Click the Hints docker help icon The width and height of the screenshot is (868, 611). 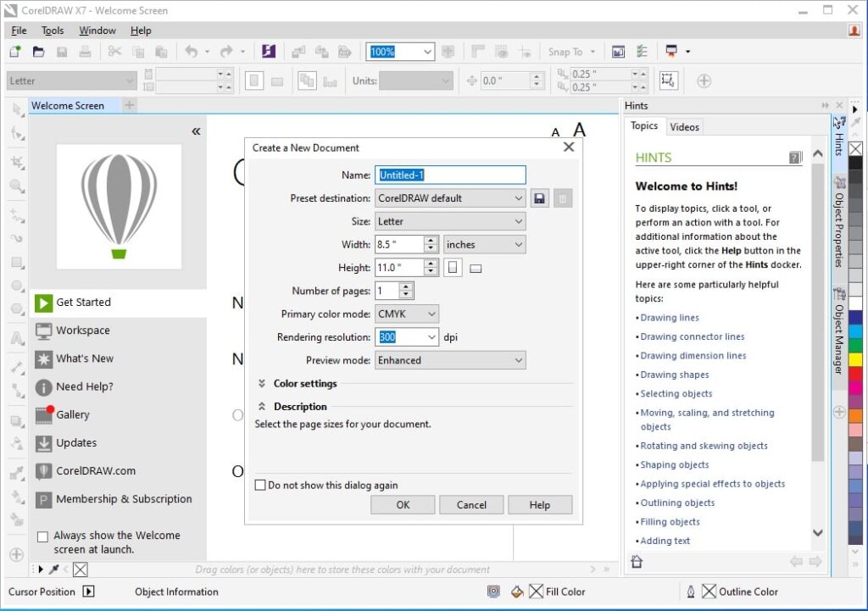coord(795,158)
